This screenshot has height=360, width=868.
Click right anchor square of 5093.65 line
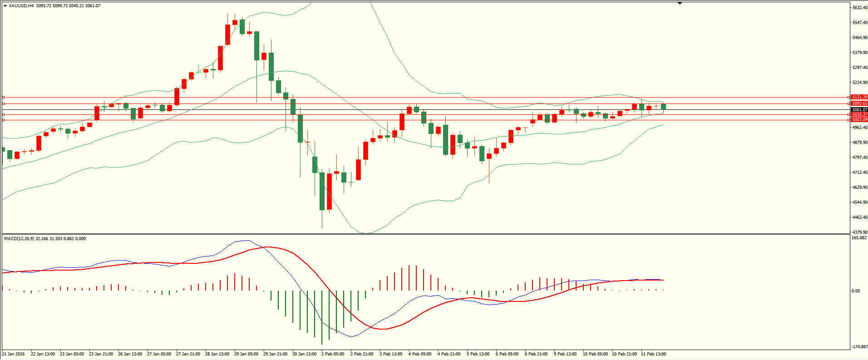click(x=849, y=104)
